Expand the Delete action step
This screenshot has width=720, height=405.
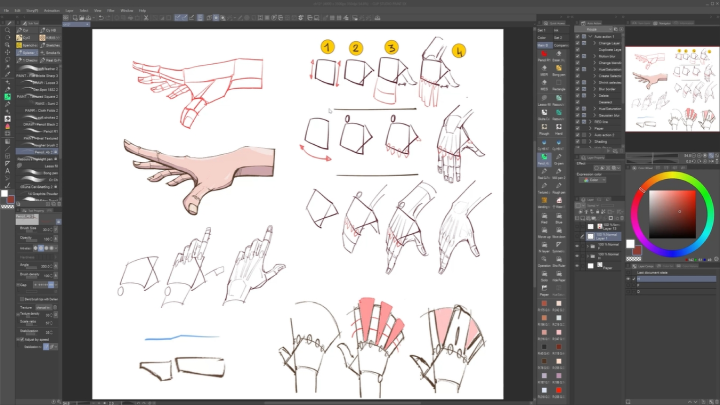[595, 96]
